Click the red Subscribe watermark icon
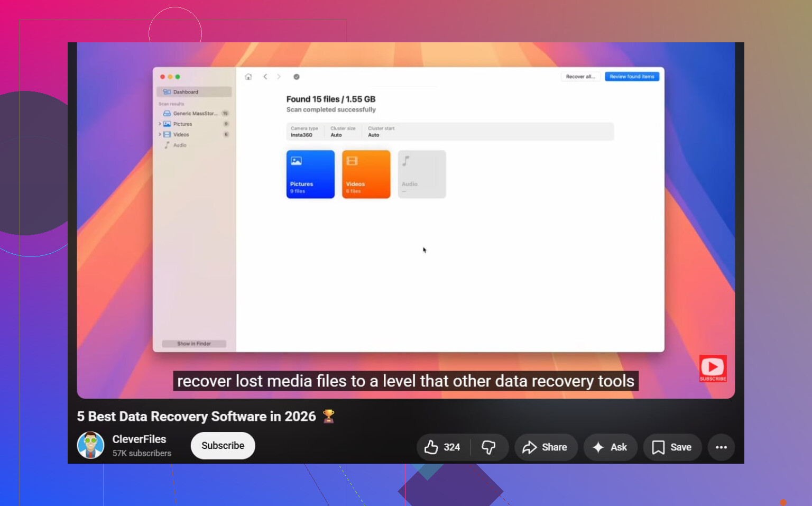 click(x=713, y=368)
